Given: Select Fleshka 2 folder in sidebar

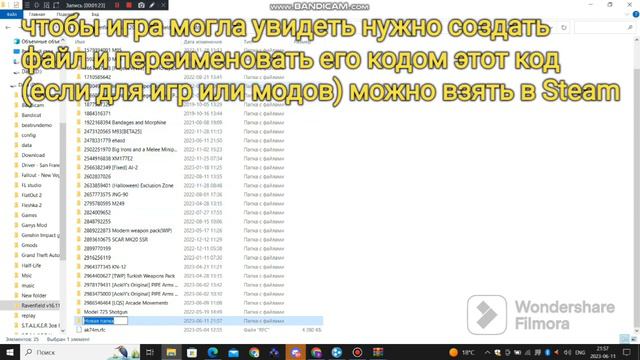Looking at the screenshot, I should tap(31, 205).
